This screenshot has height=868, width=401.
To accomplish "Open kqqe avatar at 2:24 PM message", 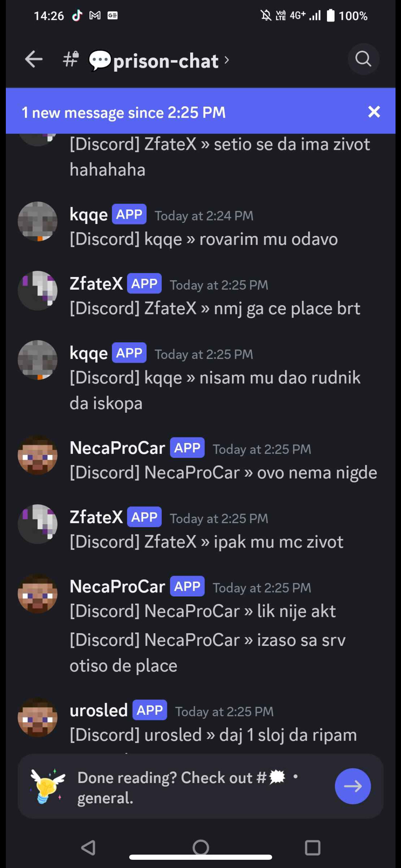I will point(37,221).
